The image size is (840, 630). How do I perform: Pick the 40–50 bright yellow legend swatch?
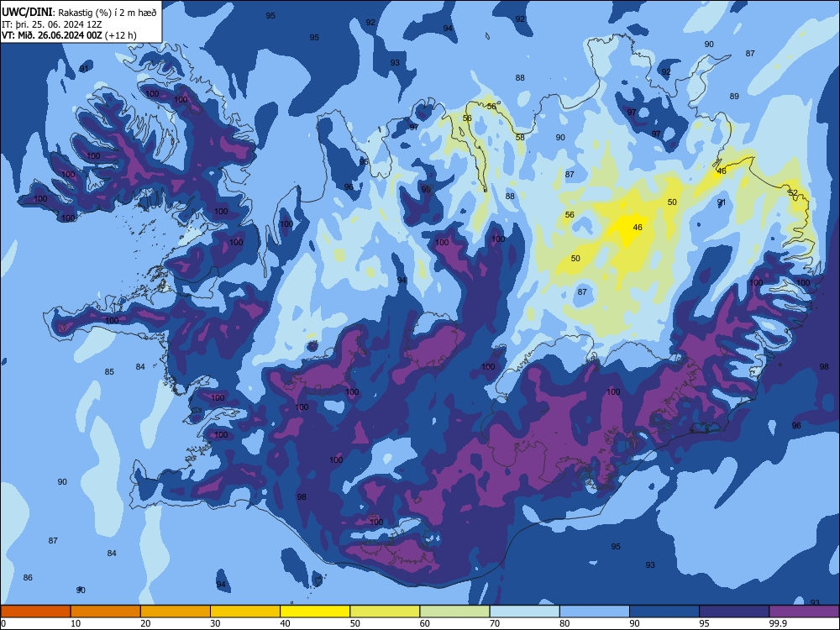[315, 612]
